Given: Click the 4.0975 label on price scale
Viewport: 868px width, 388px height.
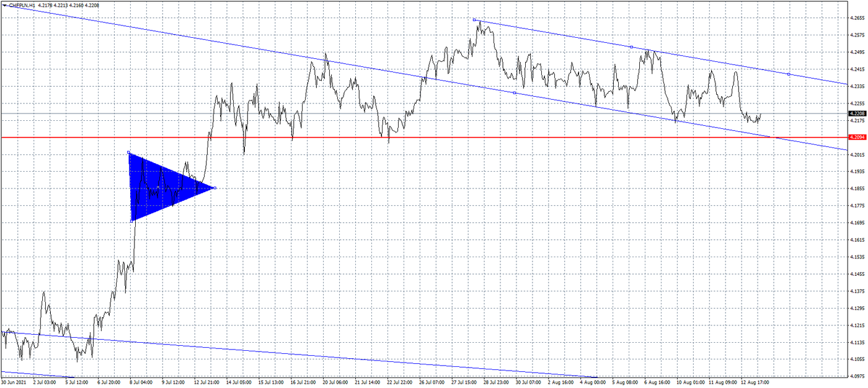Looking at the screenshot, I should point(857,376).
